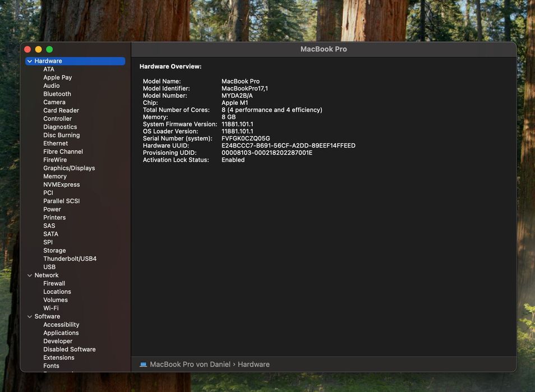The width and height of the screenshot is (535, 392).
Task: Open Parallel SCSI in the list
Action: [62, 201]
